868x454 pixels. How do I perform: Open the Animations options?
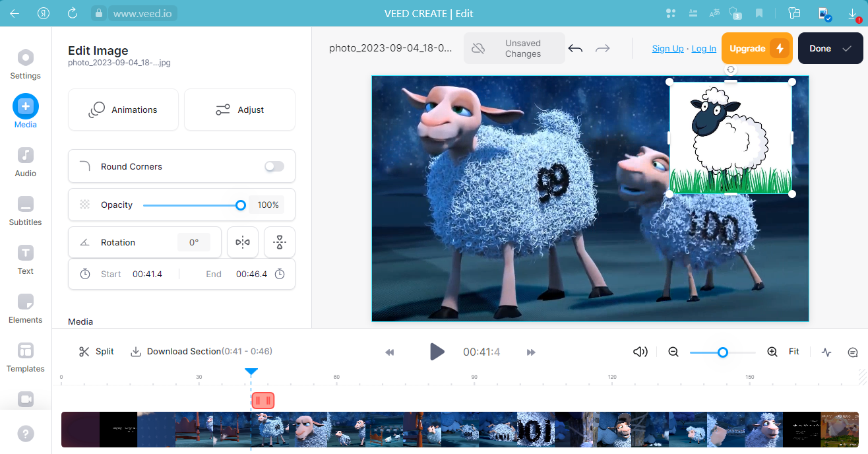[123, 110]
